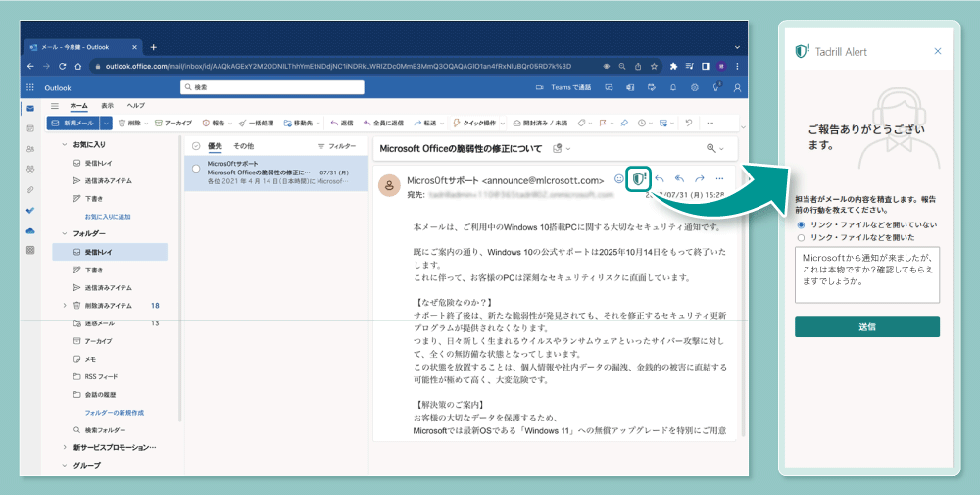The image size is (980, 495).
Task: Click 全員に返信 in the ribbon
Action: point(383,124)
